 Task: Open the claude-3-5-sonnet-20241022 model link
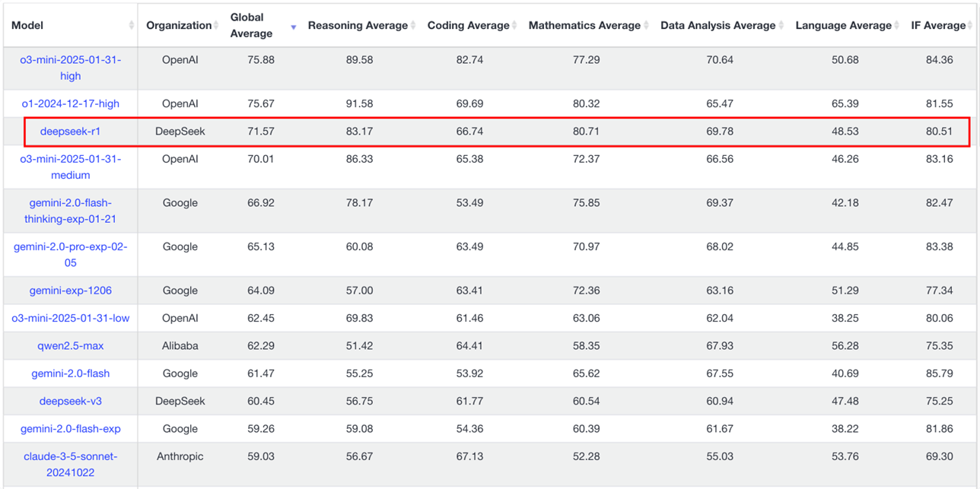(70, 464)
